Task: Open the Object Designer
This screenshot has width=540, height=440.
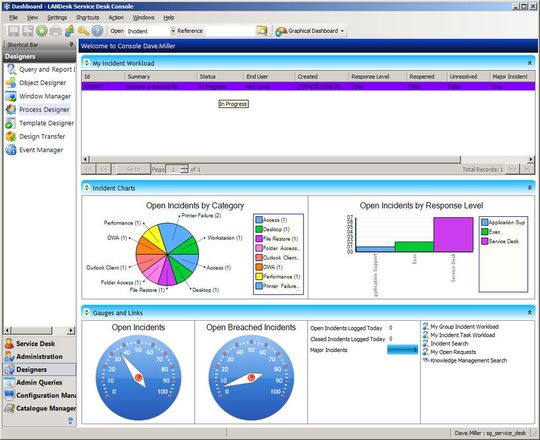Action: pos(36,83)
